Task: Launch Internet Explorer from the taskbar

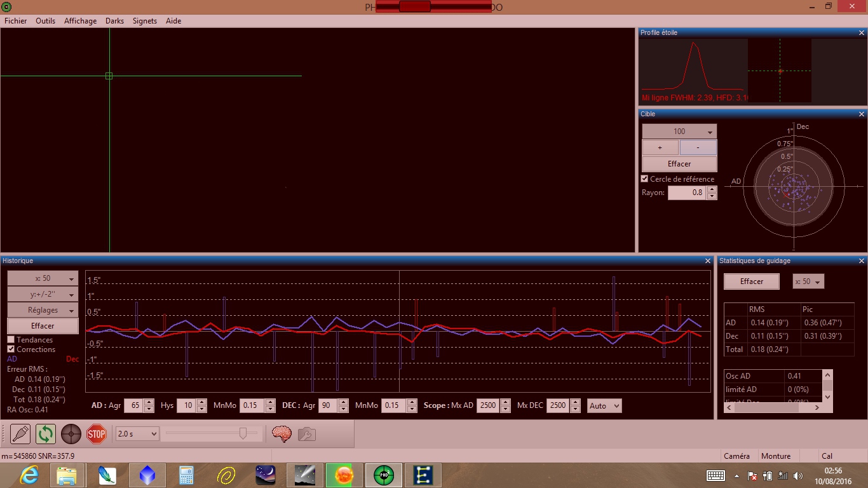Action: point(29,475)
